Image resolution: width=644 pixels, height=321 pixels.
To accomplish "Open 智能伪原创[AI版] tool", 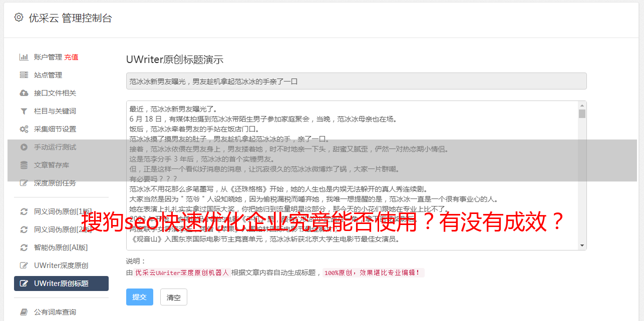I will [x=61, y=247].
